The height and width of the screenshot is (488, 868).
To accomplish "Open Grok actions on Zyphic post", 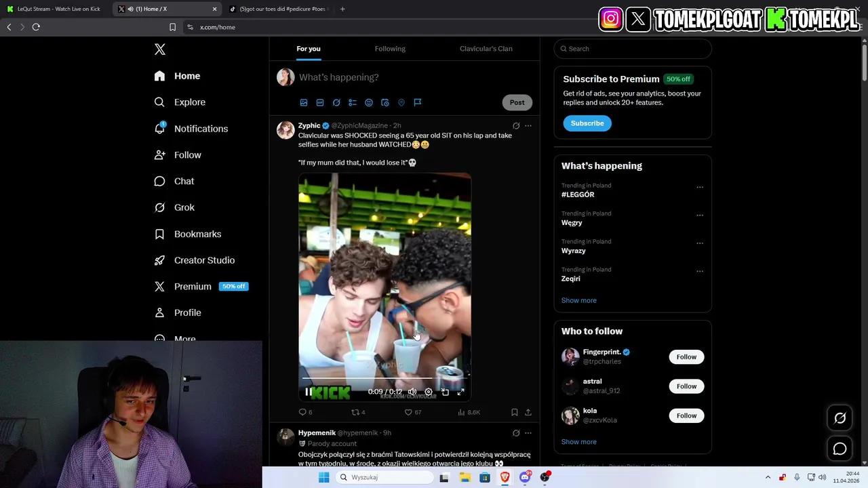I will [516, 125].
